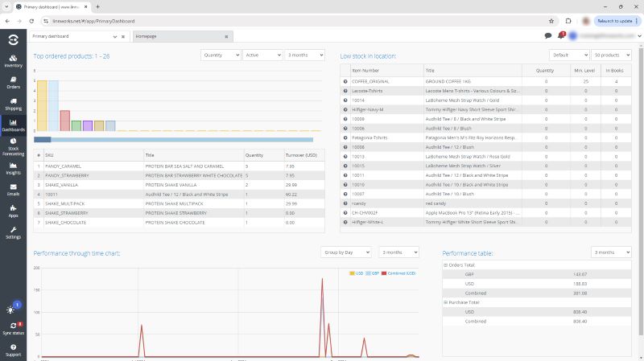Click info icon for Patagonia-Tshirts row
644x361 pixels.
point(345,137)
